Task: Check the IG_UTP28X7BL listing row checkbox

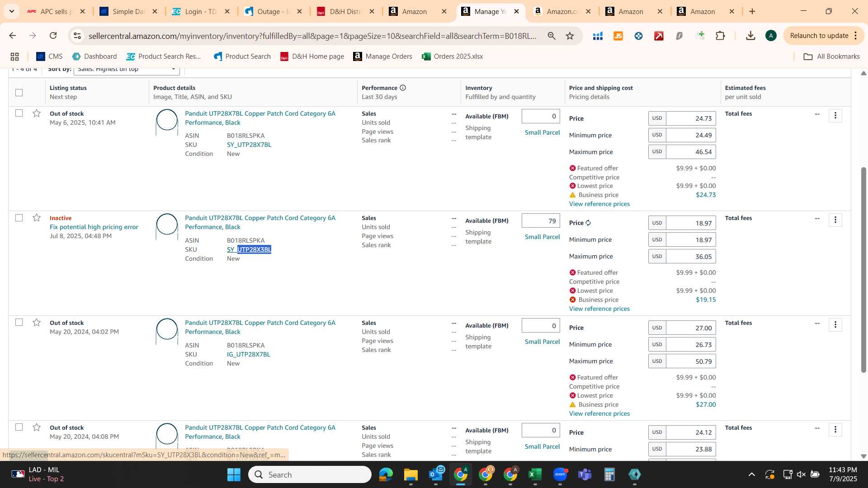Action: click(19, 322)
